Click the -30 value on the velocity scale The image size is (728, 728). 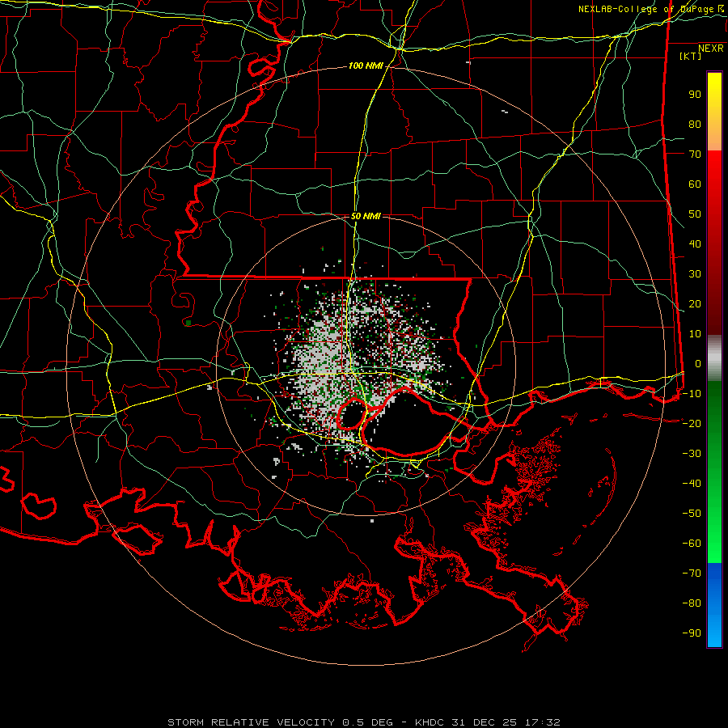tap(692, 453)
